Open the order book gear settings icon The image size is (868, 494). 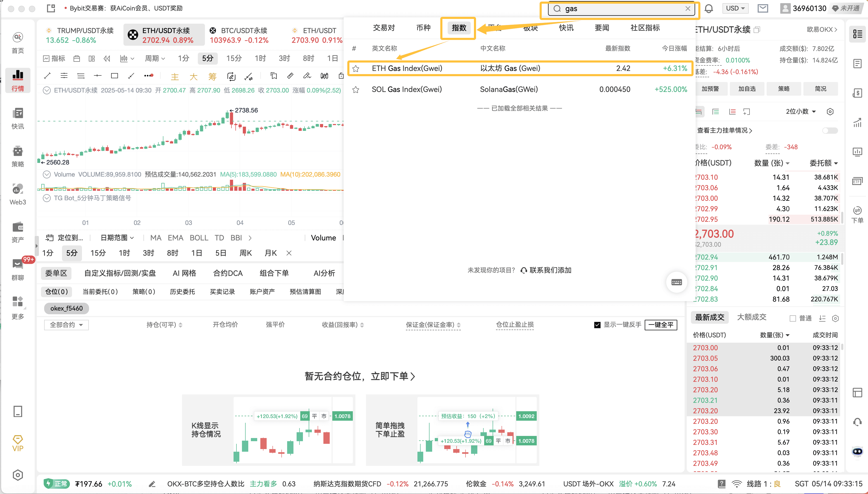pyautogui.click(x=830, y=112)
